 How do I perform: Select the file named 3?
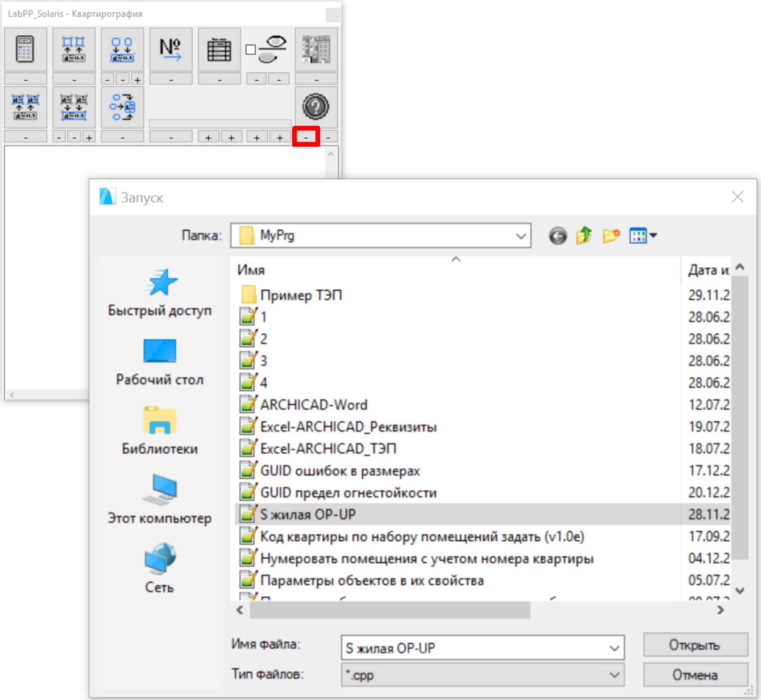click(x=254, y=361)
